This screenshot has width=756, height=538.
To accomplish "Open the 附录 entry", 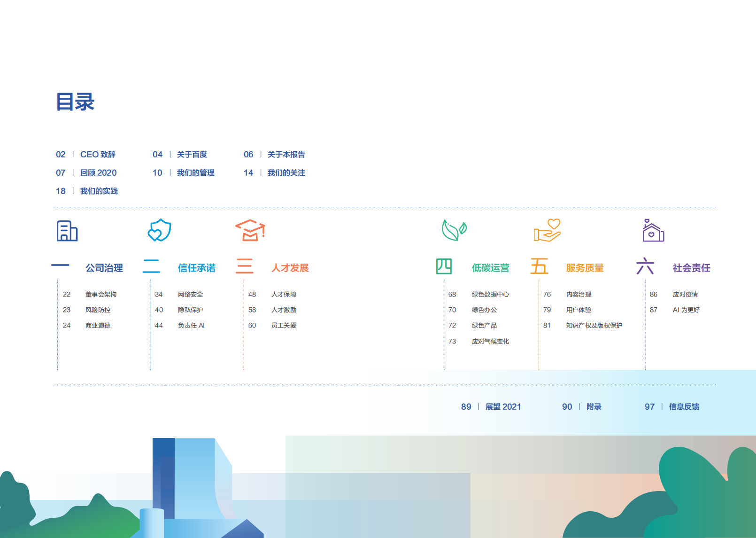I will 593,407.
